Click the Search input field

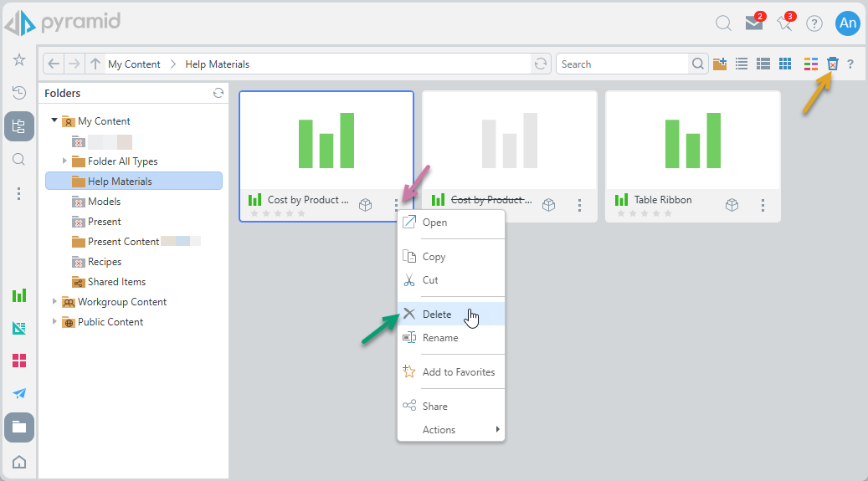tap(622, 64)
